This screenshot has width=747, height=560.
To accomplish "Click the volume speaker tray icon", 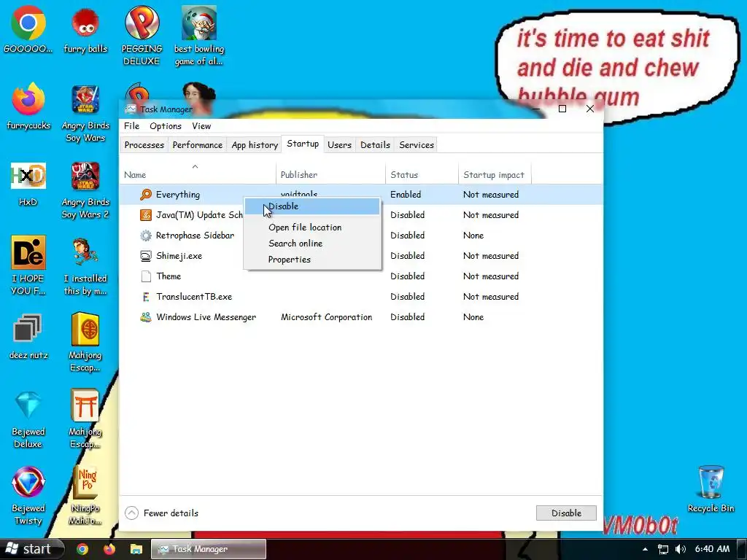I will click(681, 549).
